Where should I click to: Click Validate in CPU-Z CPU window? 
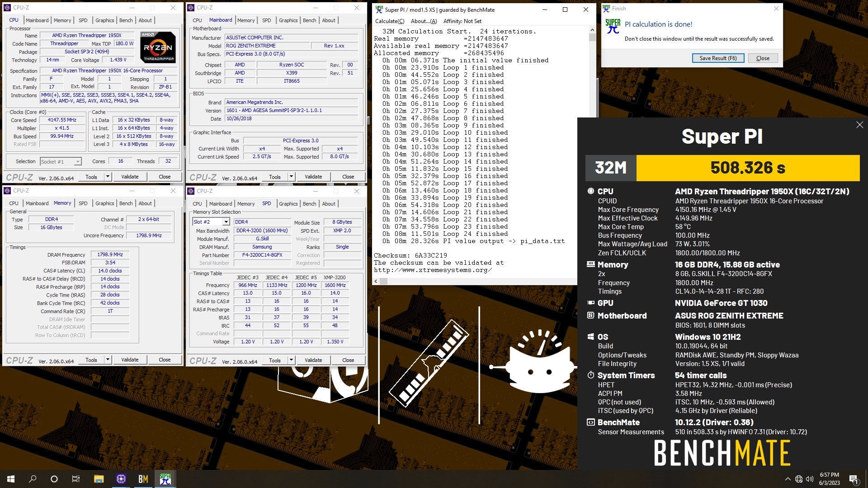(x=130, y=177)
